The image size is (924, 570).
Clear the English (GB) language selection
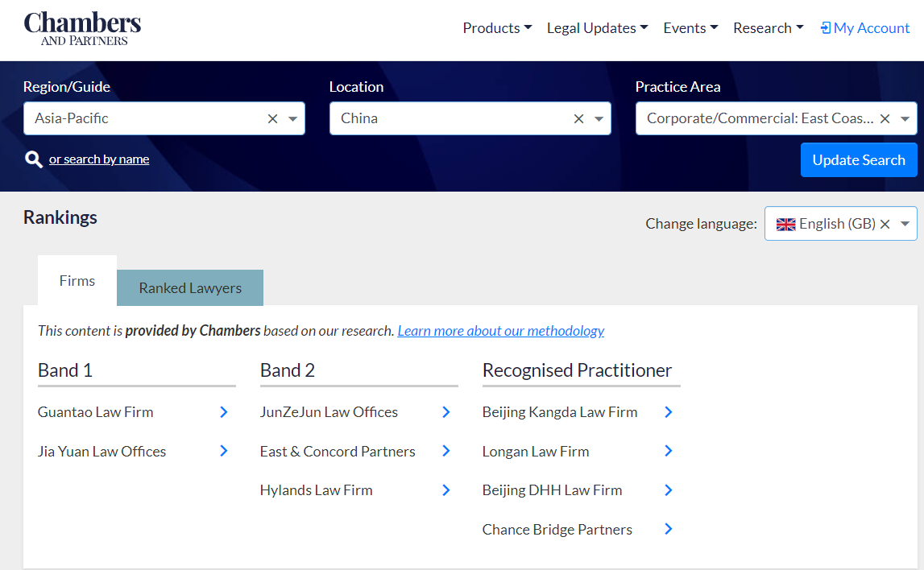pos(885,224)
